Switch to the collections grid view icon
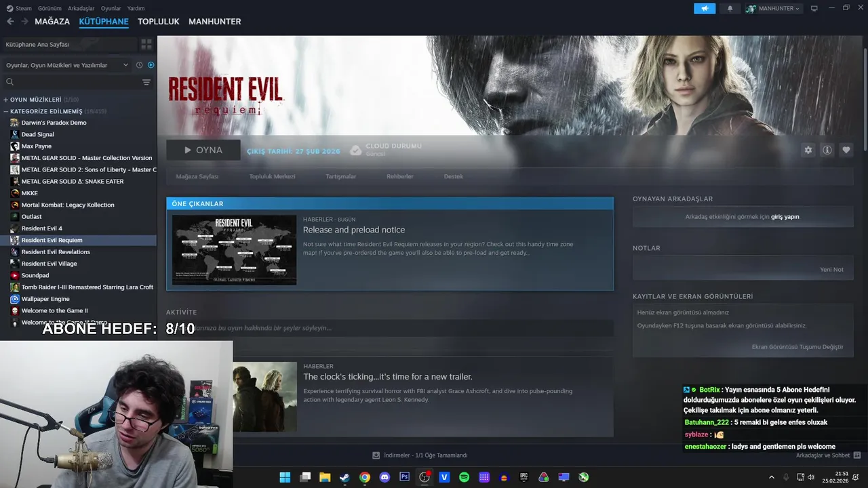 (146, 44)
